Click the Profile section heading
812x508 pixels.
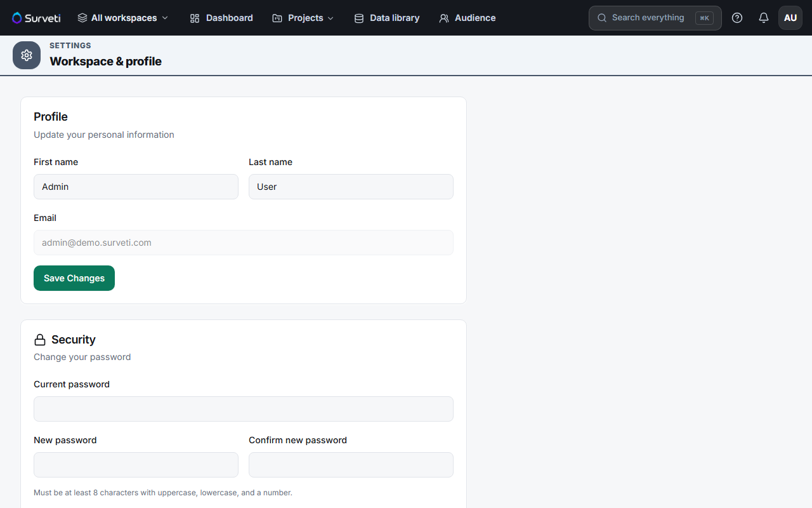tap(51, 117)
